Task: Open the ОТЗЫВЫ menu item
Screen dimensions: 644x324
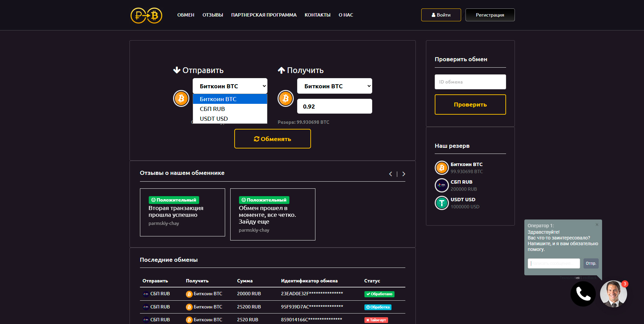Action: [213, 15]
